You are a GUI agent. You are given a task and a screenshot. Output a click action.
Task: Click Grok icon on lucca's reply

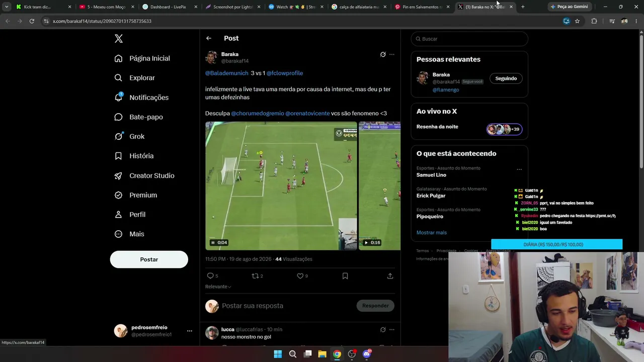click(x=383, y=330)
